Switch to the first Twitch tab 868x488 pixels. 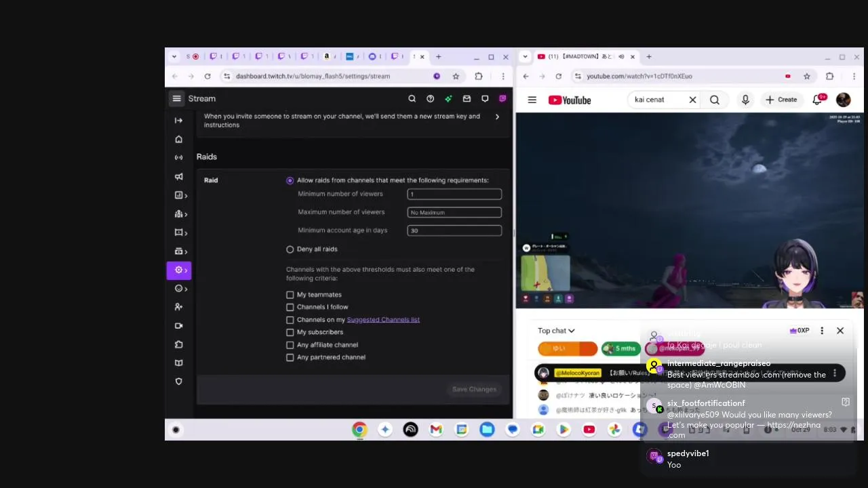[215, 56]
